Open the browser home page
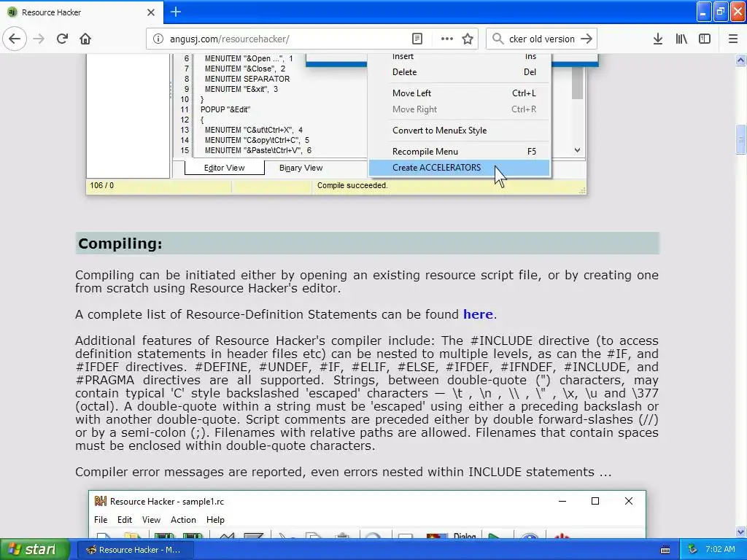This screenshot has height=560, width=747. point(85,39)
